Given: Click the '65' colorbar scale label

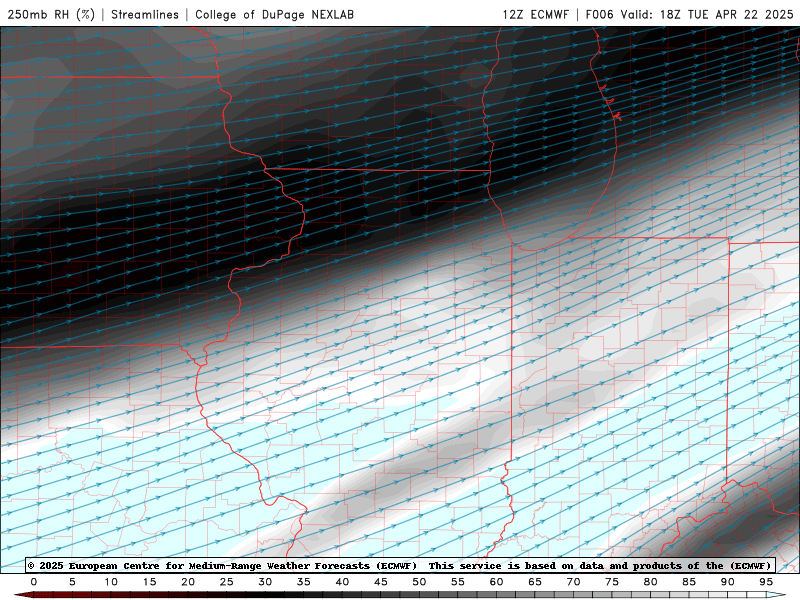Looking at the screenshot, I should pos(535,582).
